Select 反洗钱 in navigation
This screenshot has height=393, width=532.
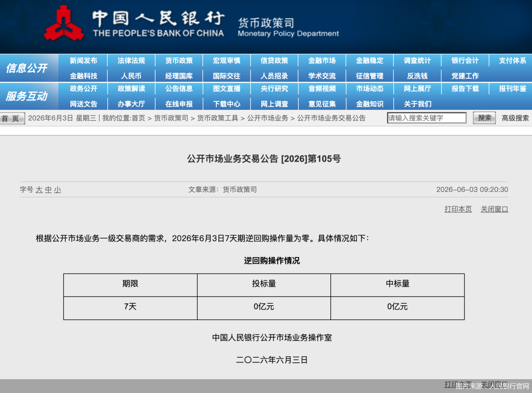tap(417, 76)
